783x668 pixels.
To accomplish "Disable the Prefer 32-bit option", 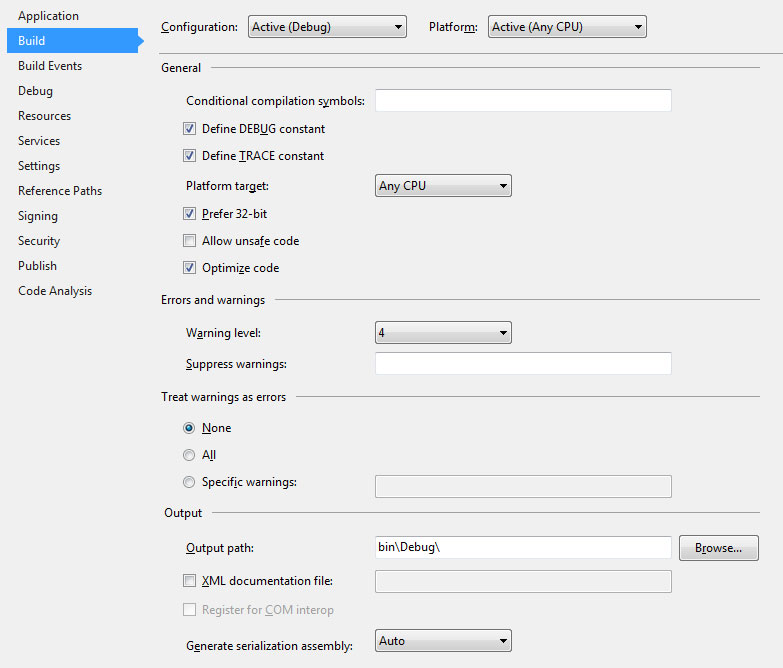I will (190, 214).
